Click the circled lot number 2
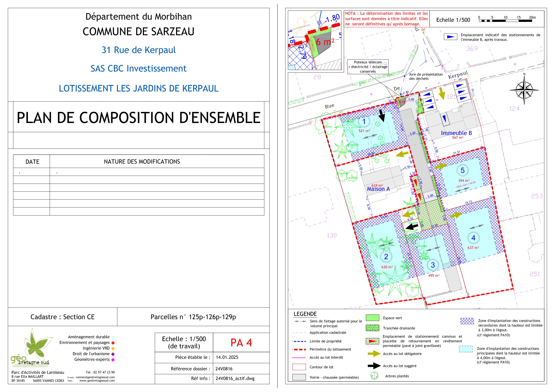 point(386,257)
